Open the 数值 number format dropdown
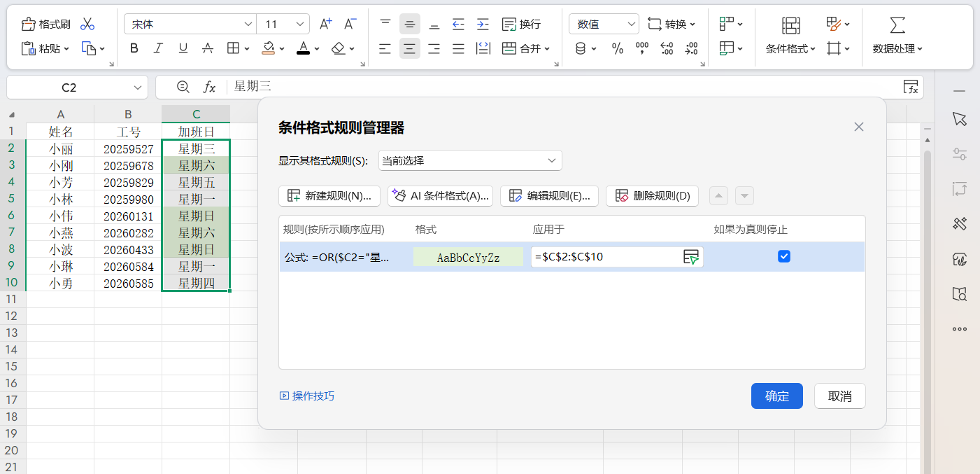This screenshot has height=474, width=980. tap(603, 23)
